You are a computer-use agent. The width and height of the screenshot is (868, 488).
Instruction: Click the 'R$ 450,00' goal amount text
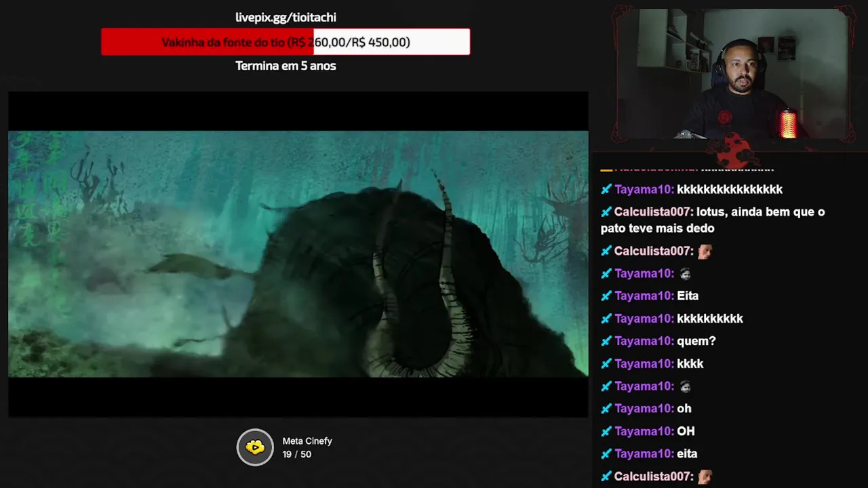click(x=380, y=42)
